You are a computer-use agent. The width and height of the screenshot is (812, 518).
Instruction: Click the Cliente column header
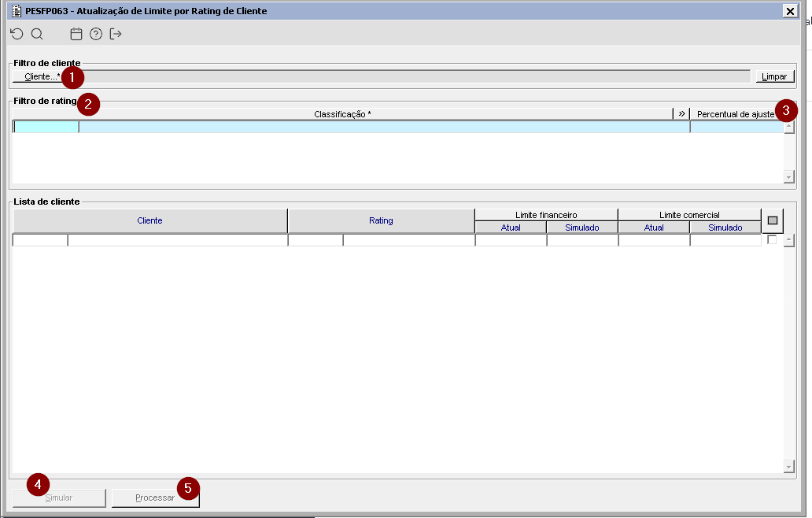coord(150,220)
